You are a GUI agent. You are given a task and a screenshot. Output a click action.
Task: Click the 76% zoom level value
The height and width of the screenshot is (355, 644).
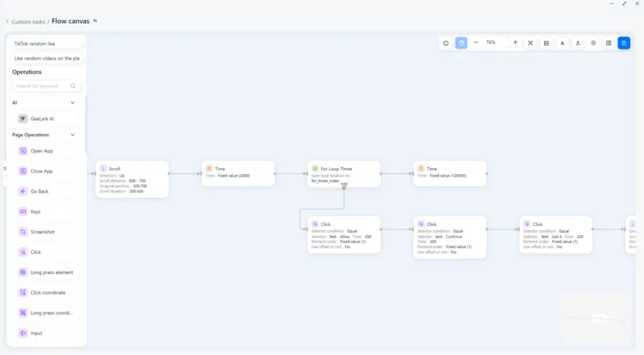tap(491, 43)
